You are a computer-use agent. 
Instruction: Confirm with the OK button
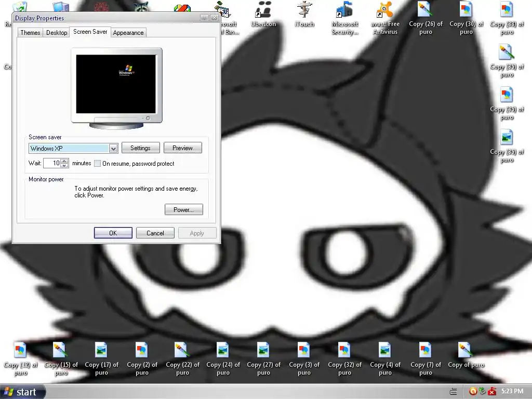point(113,233)
